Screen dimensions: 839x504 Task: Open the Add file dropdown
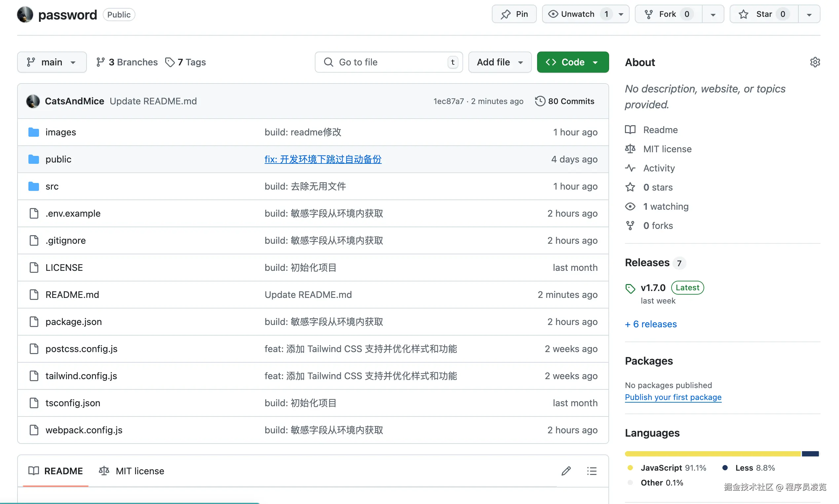coord(499,62)
